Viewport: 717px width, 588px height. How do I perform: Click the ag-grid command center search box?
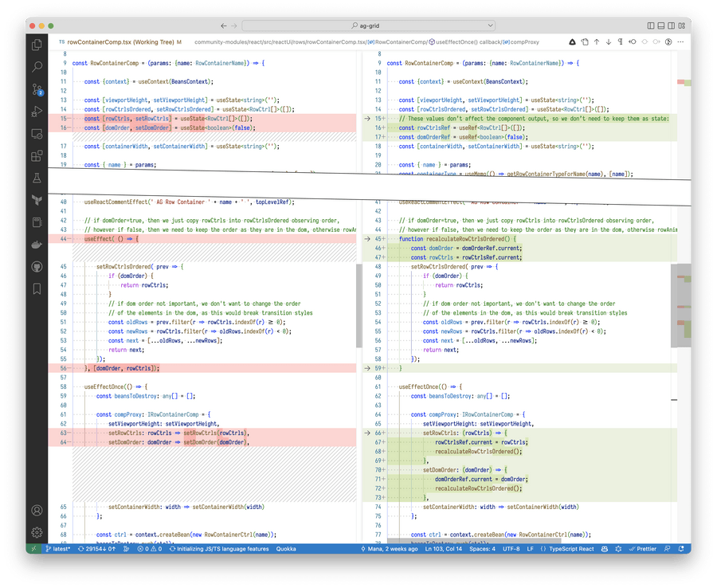pyautogui.click(x=368, y=25)
